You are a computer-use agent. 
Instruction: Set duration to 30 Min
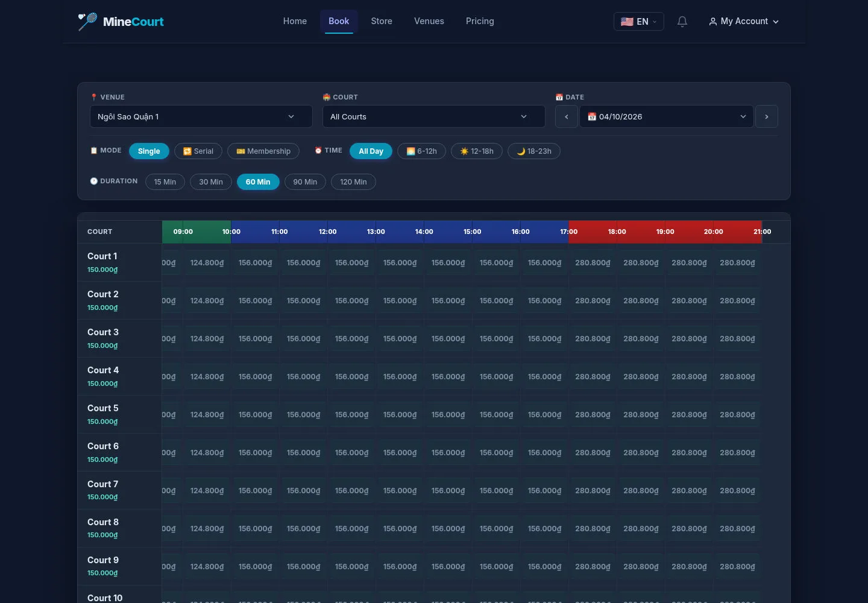tap(211, 182)
